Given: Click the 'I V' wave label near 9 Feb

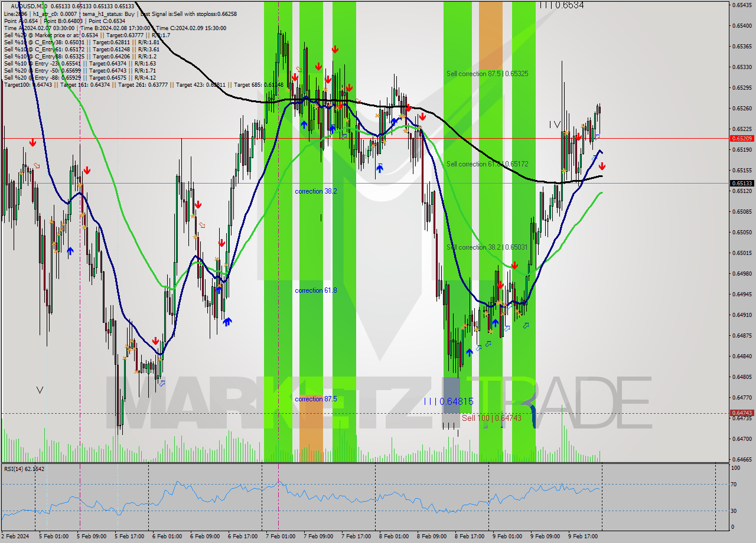Looking at the screenshot, I should tap(555, 125).
